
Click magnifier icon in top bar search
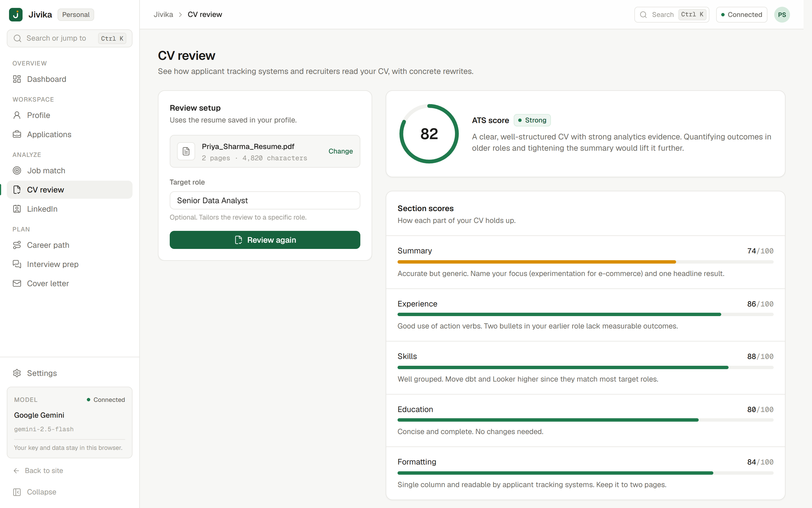tap(643, 14)
